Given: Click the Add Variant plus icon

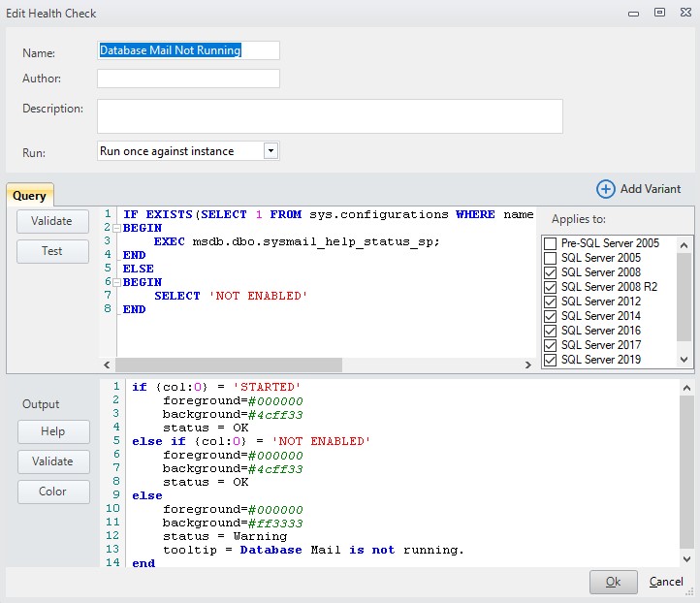Looking at the screenshot, I should [x=605, y=189].
